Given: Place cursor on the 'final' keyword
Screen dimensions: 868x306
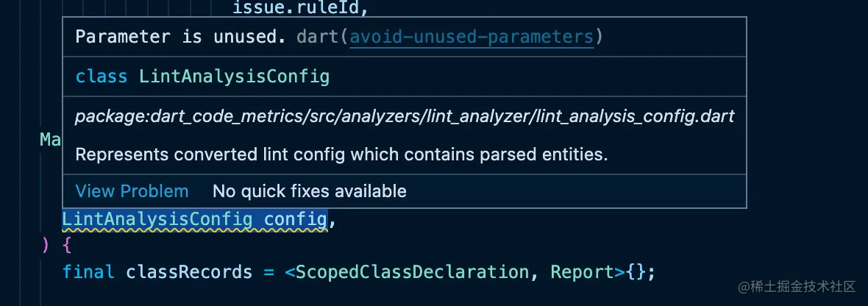Looking at the screenshot, I should click(88, 271).
